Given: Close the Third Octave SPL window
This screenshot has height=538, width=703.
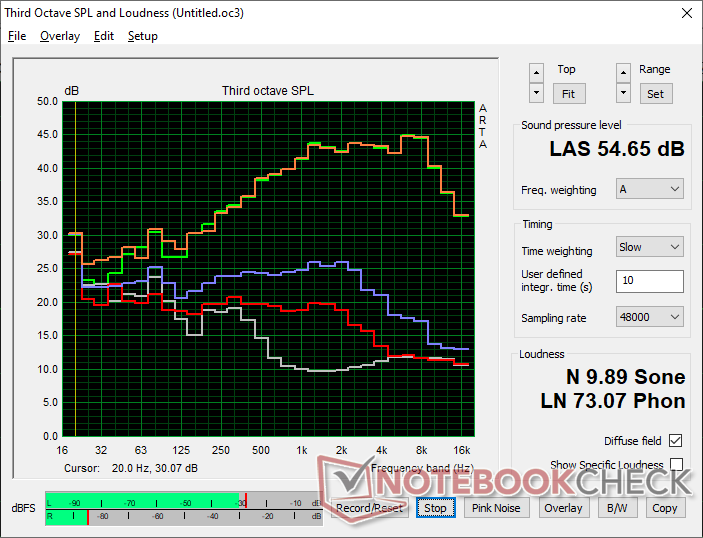Looking at the screenshot, I should pyautogui.click(x=686, y=13).
